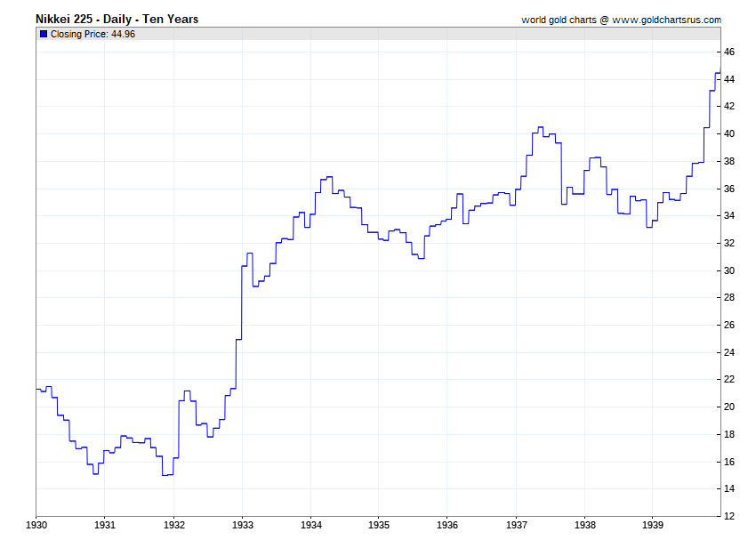The image size is (756, 548).
Task: Click the x-axis label 1933
Action: pos(243,526)
